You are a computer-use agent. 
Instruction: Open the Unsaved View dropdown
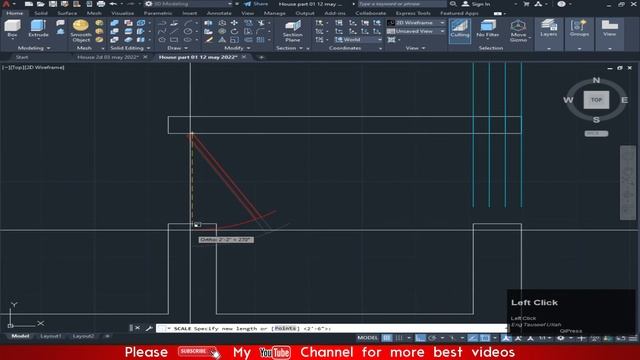(x=416, y=31)
